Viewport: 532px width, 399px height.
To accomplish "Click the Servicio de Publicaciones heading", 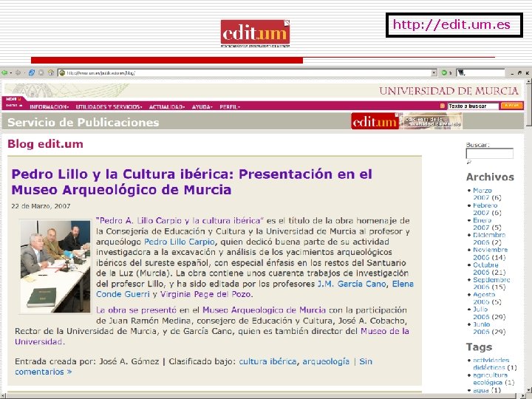I will click(x=83, y=122).
